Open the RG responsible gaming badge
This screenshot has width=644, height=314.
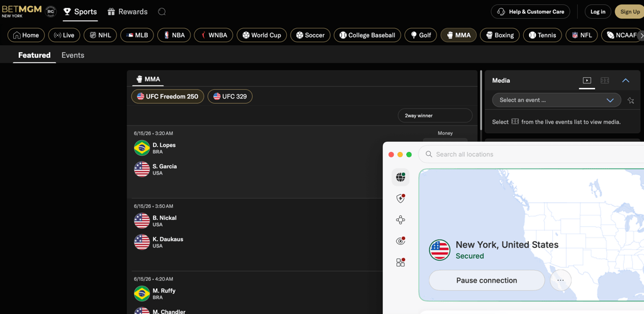click(x=50, y=11)
